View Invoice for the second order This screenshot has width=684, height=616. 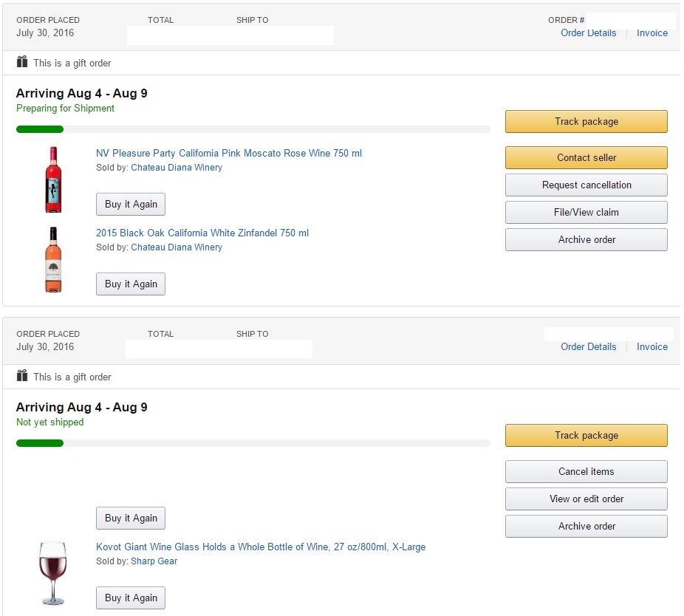(651, 347)
